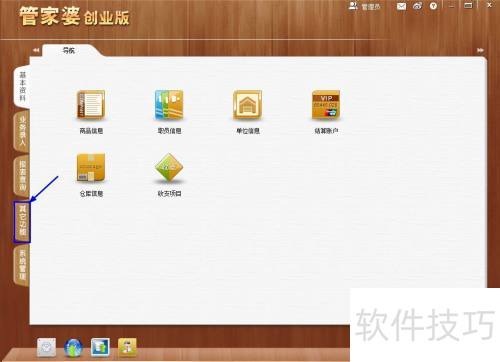Image resolution: width=500 pixels, height=362 pixels.
Task: Switch to the 其它功能 side tab
Action: click(x=22, y=222)
